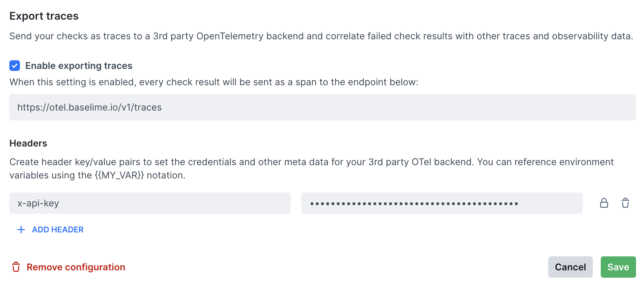Viewport: 644px width, 287px height.
Task: Click the dotted secret value input
Action: 442,203
